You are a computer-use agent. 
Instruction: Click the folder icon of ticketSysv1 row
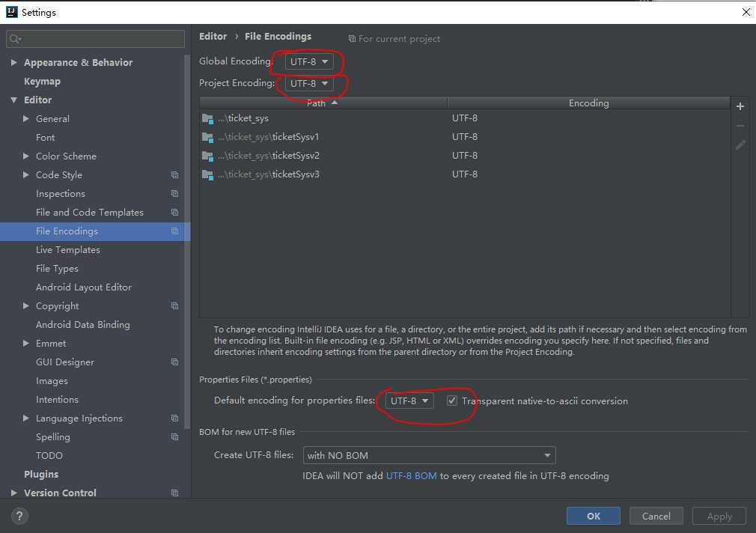click(x=208, y=138)
